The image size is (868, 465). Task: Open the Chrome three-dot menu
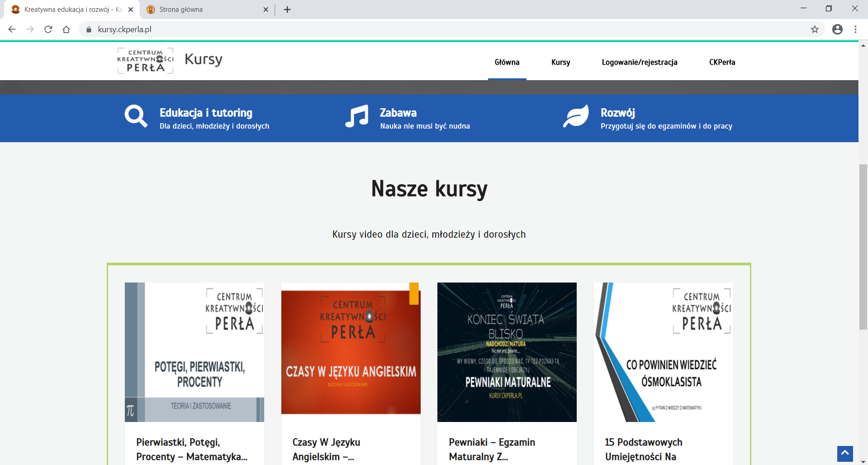(855, 29)
